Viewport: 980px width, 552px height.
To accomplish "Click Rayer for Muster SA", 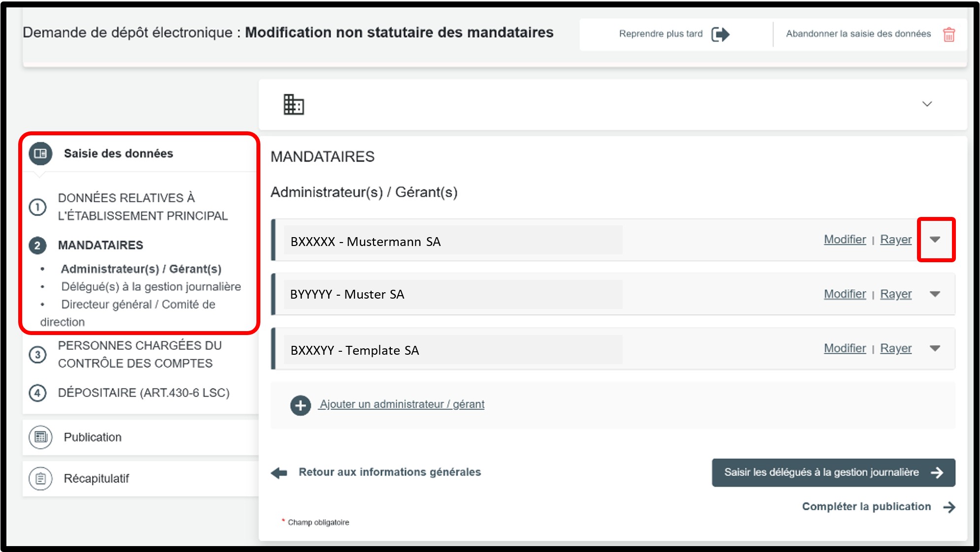I will (895, 294).
